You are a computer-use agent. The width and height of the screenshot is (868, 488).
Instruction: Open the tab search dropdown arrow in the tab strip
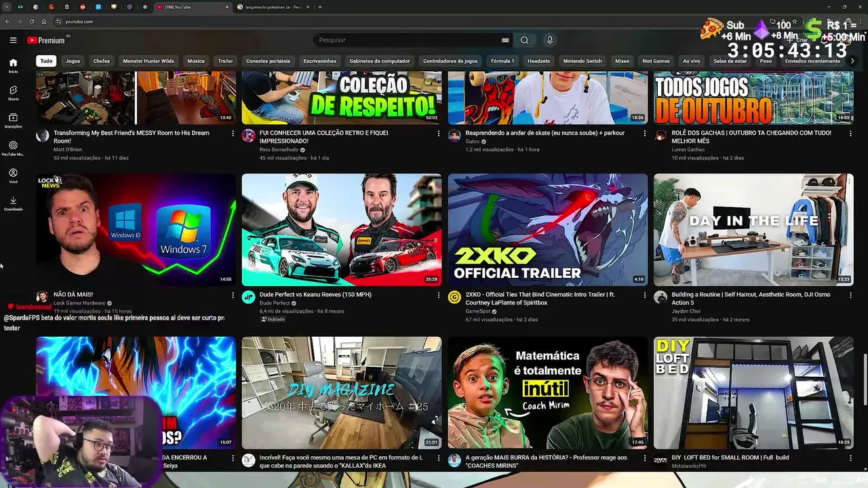(x=7, y=7)
